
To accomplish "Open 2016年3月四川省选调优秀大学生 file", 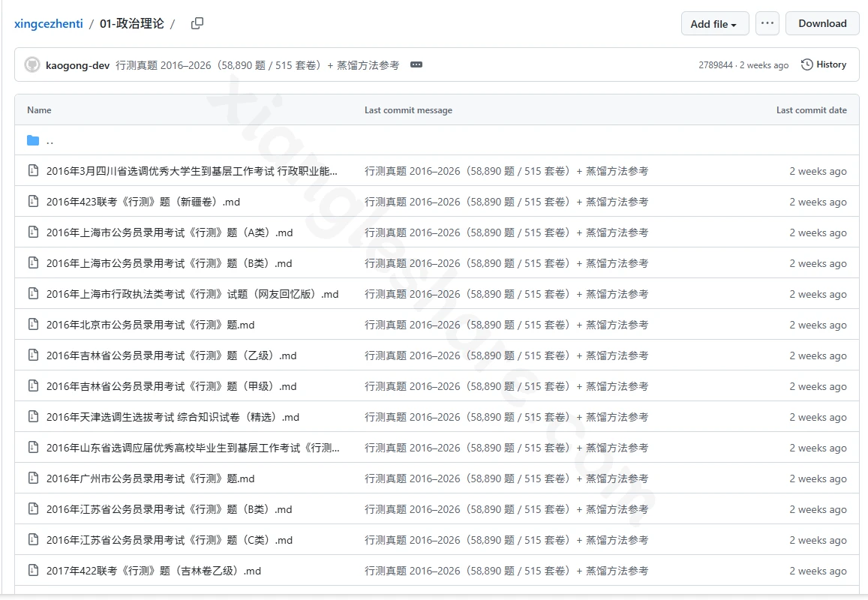I will [x=191, y=171].
